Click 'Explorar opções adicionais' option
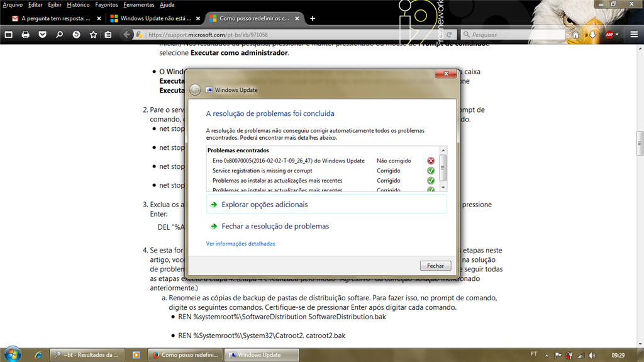The height and width of the screenshot is (362, 644). pyautogui.click(x=326, y=205)
